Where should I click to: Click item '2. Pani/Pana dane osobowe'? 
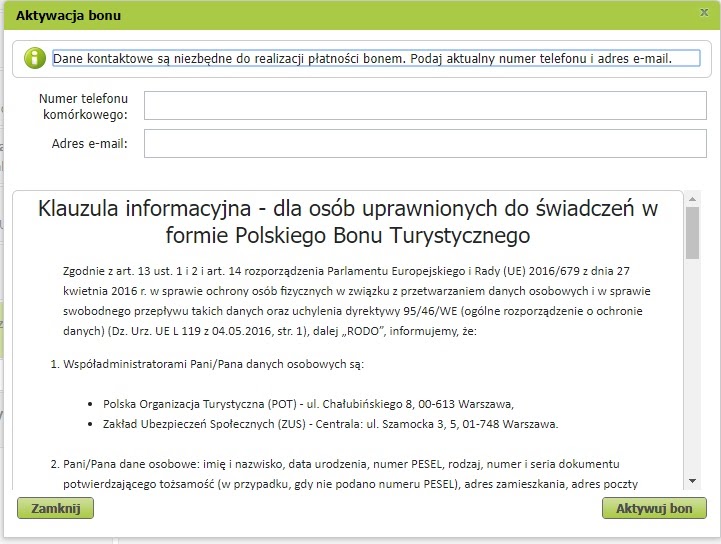(344, 474)
